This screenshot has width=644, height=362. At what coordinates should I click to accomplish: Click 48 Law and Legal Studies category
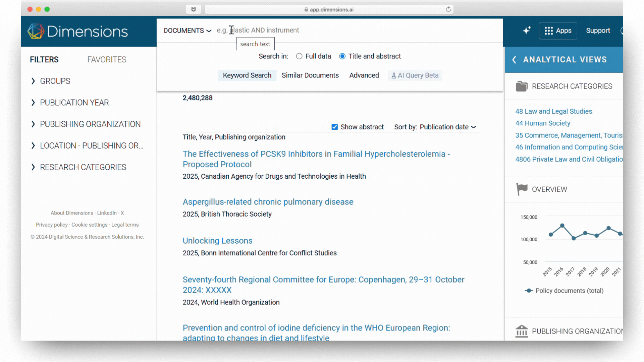[553, 111]
